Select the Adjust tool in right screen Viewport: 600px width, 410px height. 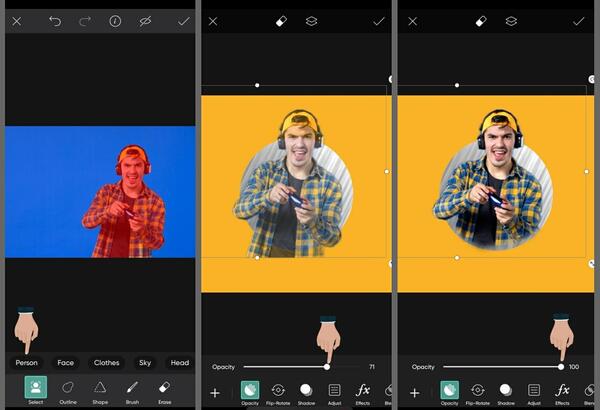534,394
